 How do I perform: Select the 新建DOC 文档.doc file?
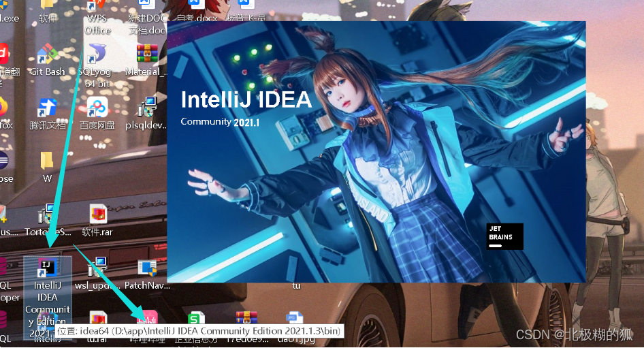pos(147,17)
